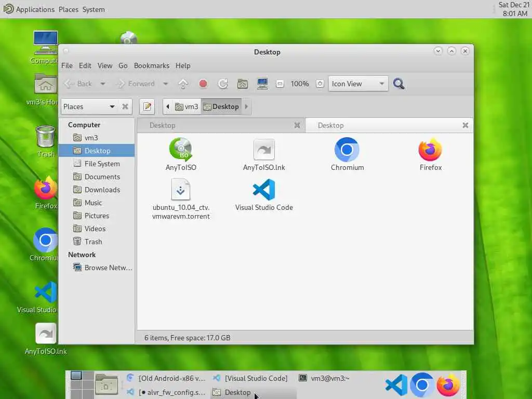Open the Help menu
The image size is (532, 399).
pyautogui.click(x=183, y=65)
